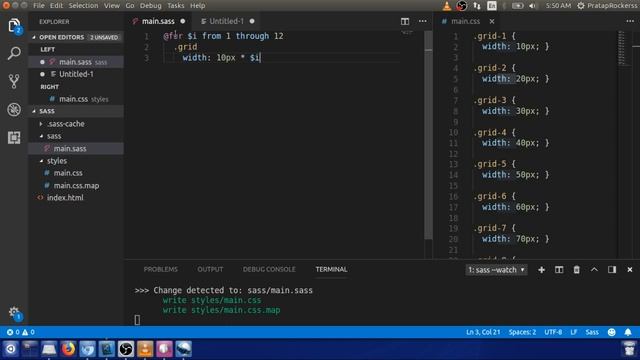
Task: Open main.sass in Open Editors list
Action: 76,62
